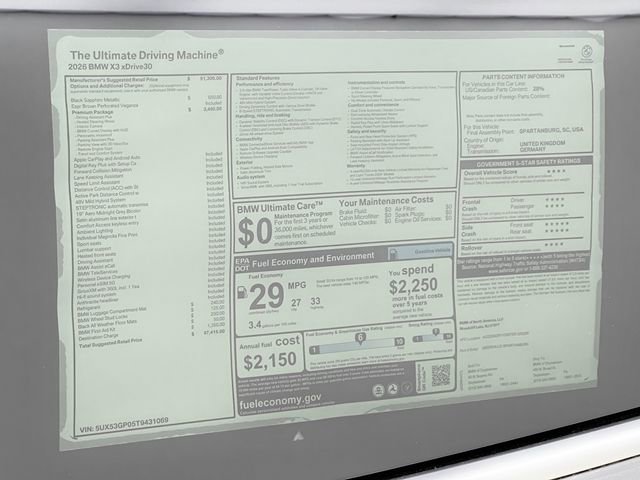Click the EPA DOT logo
Screen dimensions: 640x480
click(x=242, y=264)
